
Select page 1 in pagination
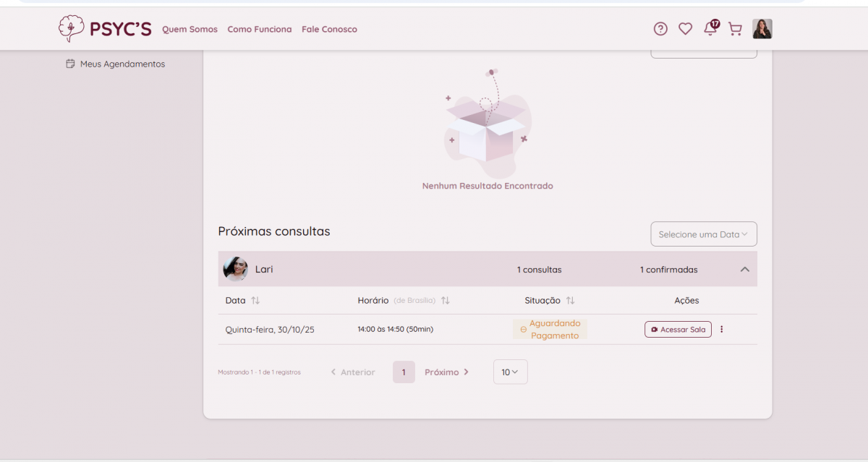tap(404, 372)
